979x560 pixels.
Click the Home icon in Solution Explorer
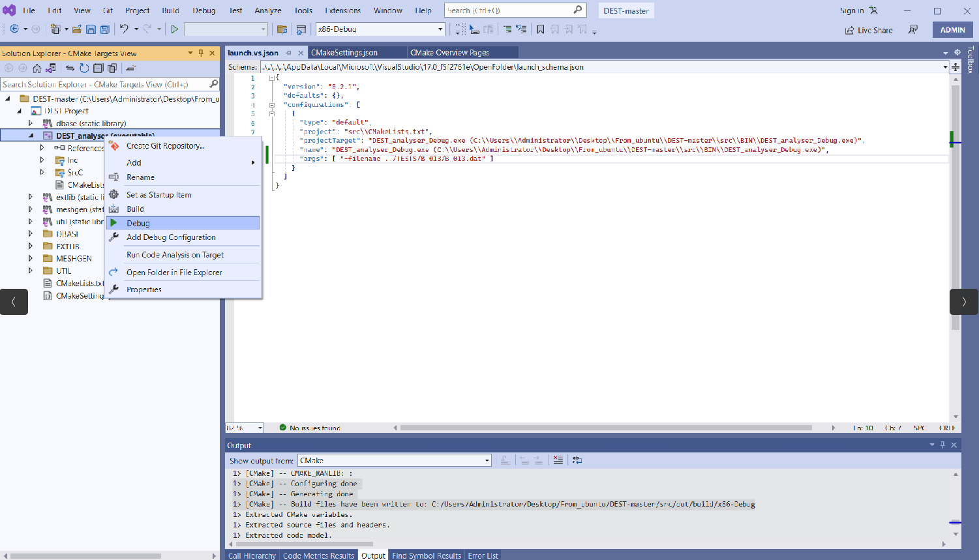pos(37,68)
